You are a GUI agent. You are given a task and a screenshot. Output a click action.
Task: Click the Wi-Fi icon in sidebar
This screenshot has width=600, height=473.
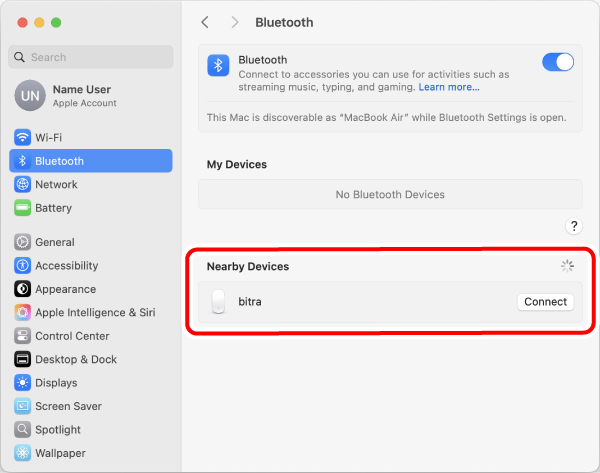(x=23, y=137)
